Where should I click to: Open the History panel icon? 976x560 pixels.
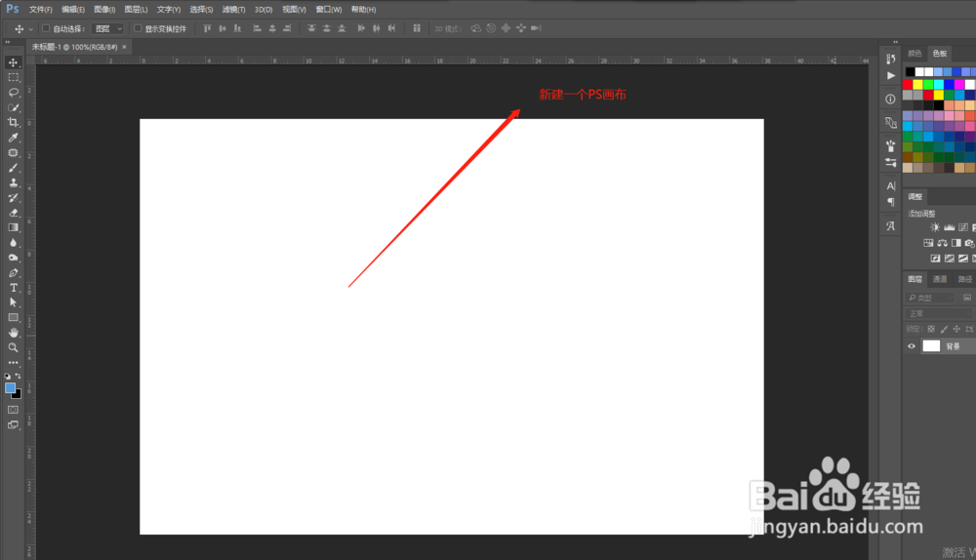[891, 60]
